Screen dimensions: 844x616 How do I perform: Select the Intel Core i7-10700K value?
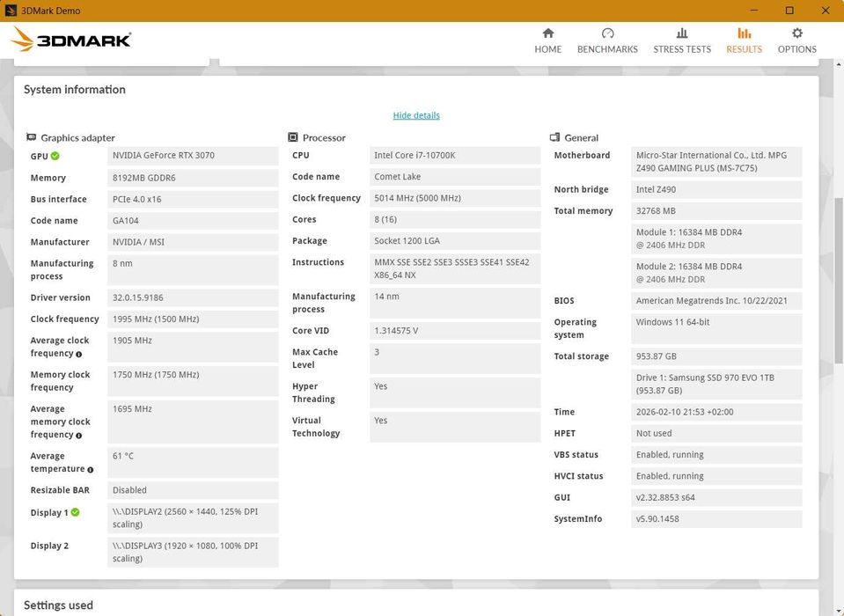(x=455, y=156)
